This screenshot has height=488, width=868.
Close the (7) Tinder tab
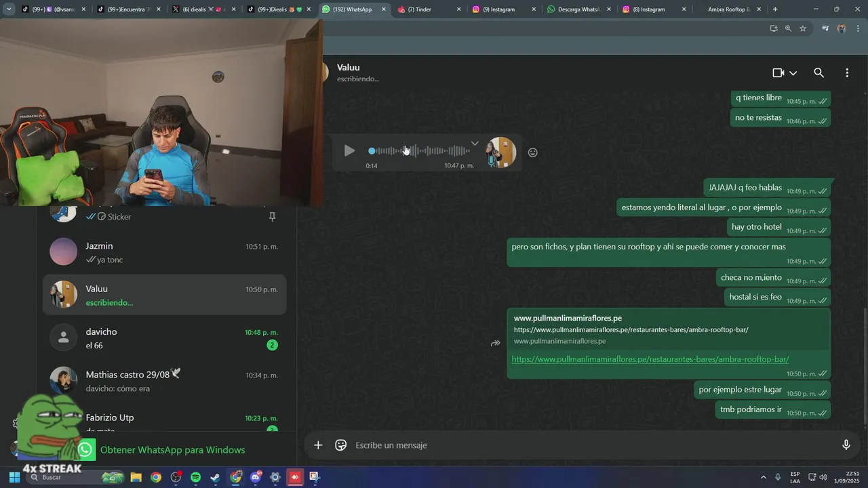pyautogui.click(x=459, y=9)
